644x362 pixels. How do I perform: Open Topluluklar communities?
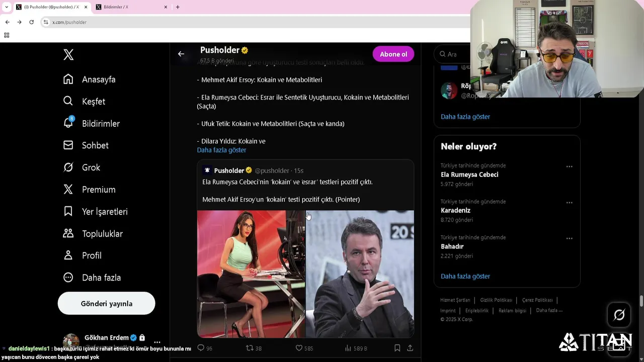coord(93,234)
